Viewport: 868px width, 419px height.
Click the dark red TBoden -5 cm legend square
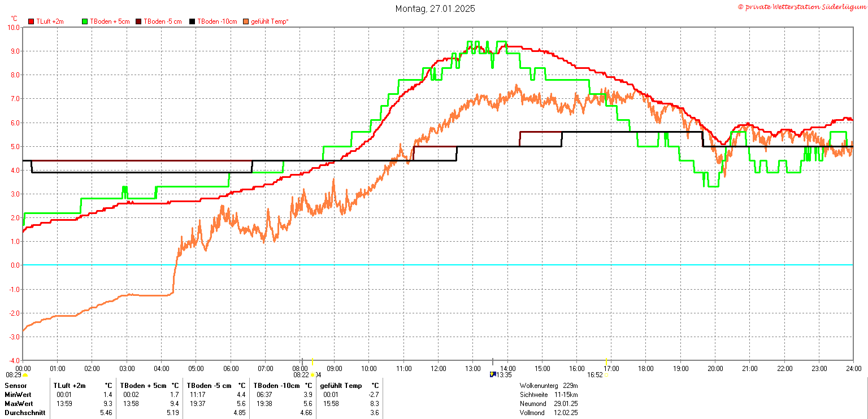pos(139,21)
